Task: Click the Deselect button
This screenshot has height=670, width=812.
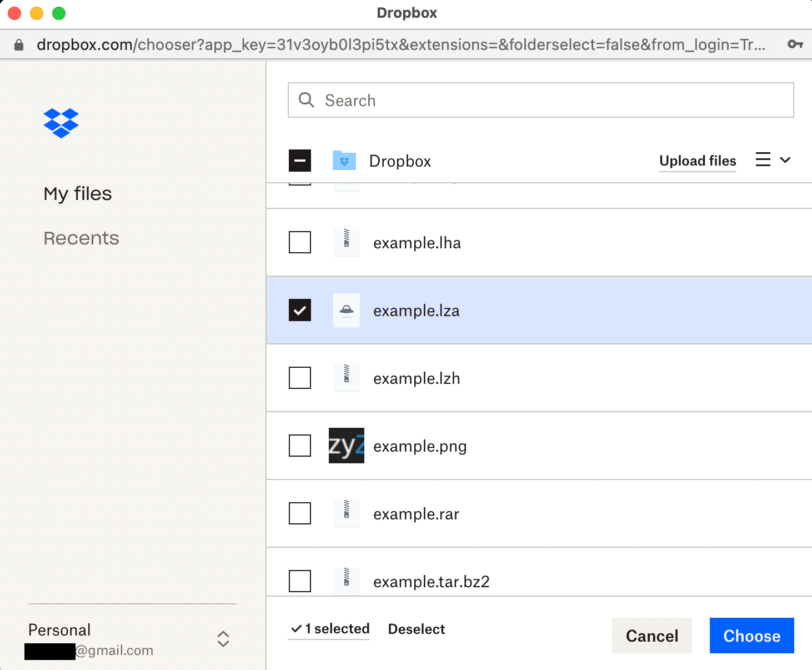Action: coord(417,629)
